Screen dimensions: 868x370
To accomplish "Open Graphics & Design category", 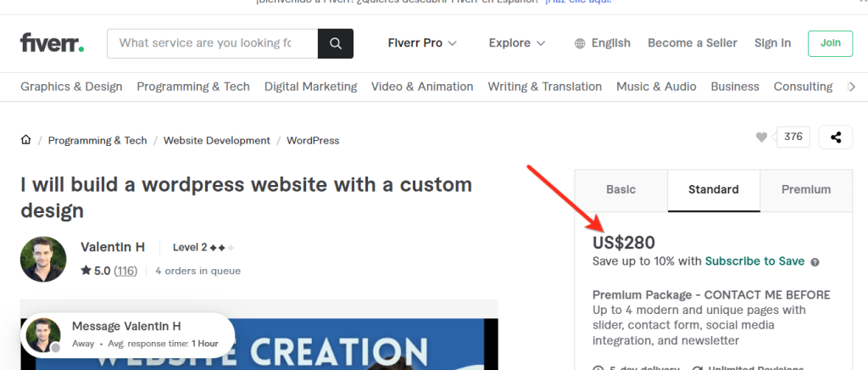I will pos(71,87).
